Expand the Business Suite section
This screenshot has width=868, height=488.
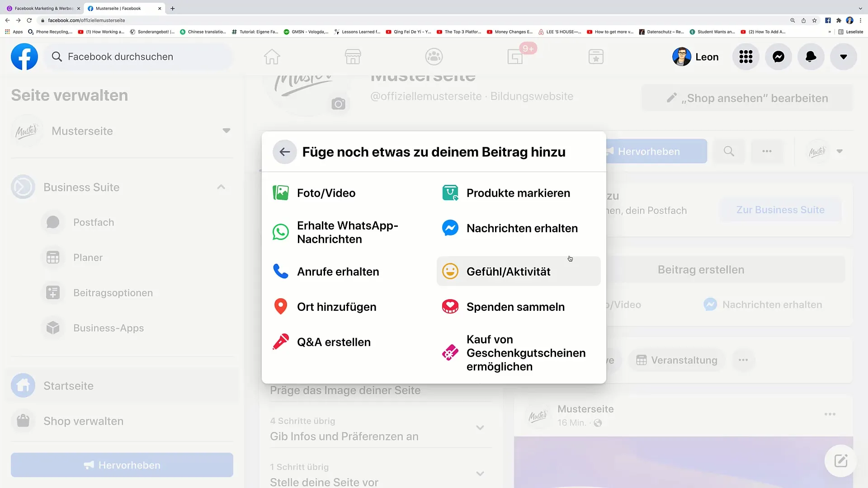[x=221, y=187]
